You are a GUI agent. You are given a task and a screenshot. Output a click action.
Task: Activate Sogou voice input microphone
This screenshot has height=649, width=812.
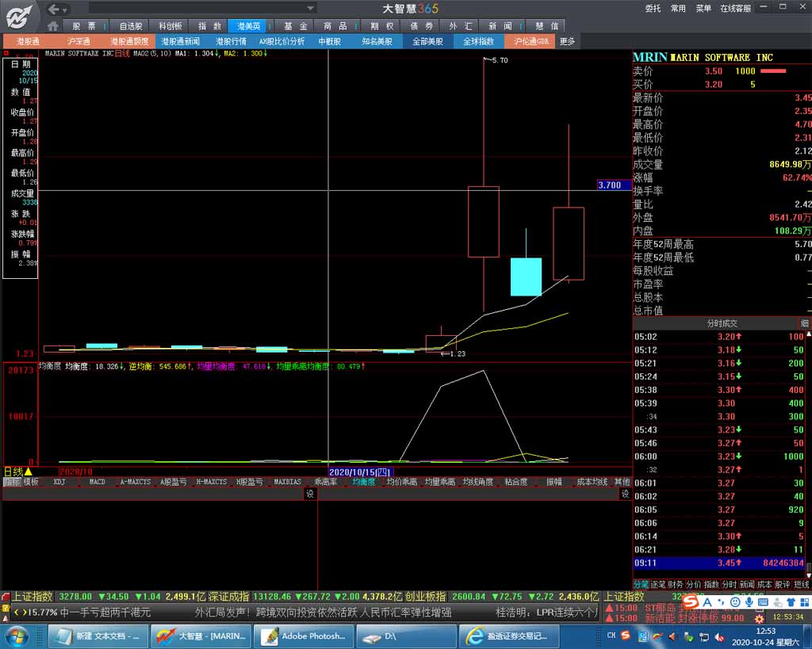click(x=749, y=602)
